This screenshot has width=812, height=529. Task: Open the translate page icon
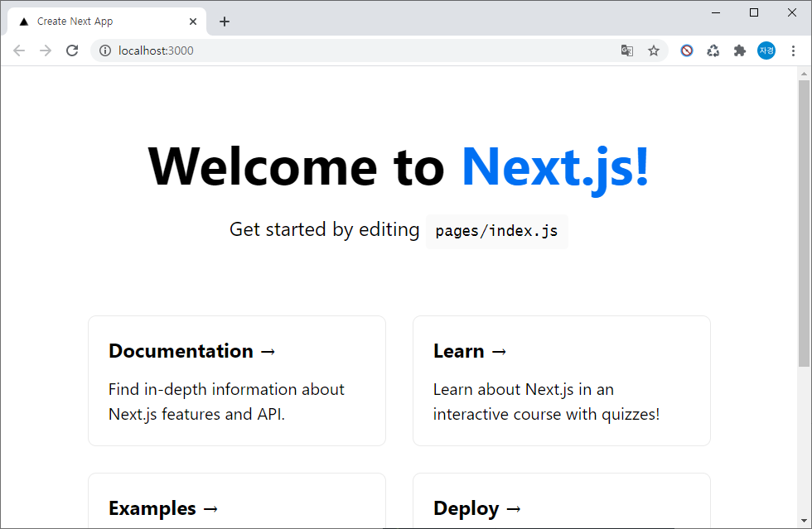(627, 50)
